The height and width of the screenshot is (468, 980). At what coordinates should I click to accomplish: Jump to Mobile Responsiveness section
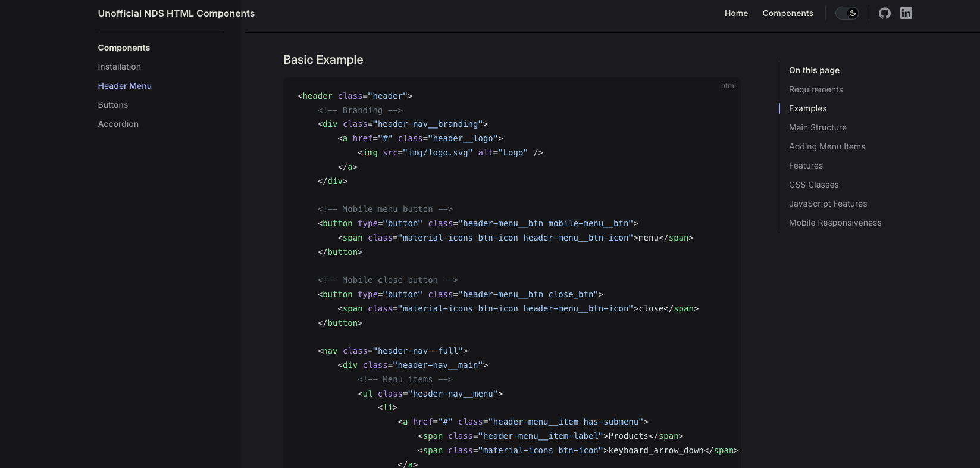[x=835, y=223]
